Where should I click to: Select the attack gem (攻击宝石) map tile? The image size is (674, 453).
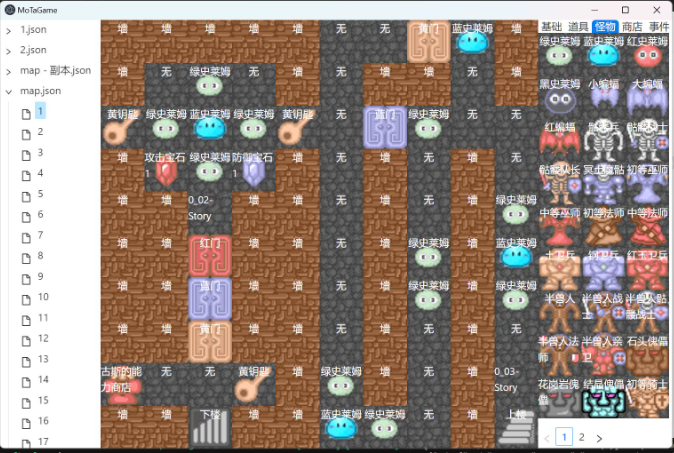(166, 171)
